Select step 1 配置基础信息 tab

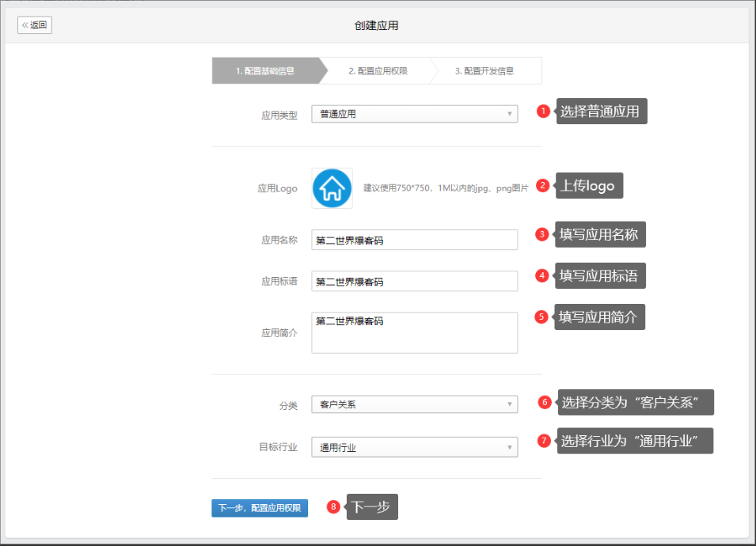pos(266,70)
